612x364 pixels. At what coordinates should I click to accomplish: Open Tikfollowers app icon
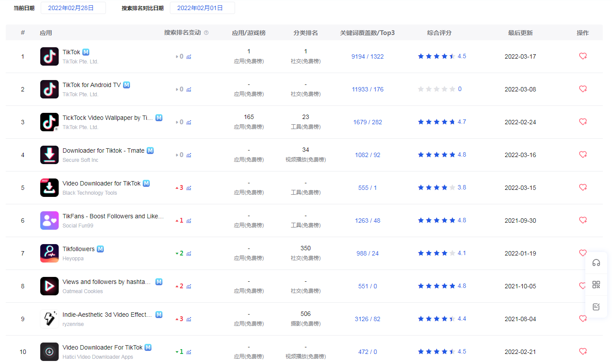[49, 253]
